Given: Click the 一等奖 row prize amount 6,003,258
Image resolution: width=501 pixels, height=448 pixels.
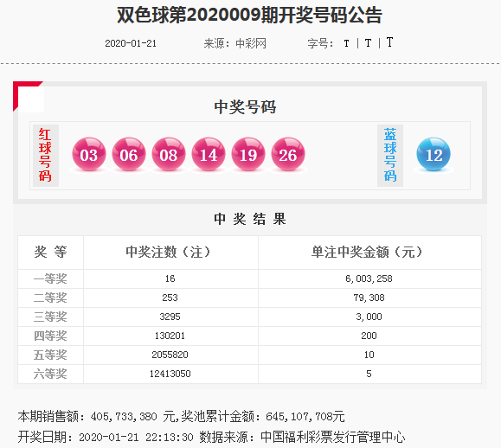Looking at the screenshot, I should [369, 278].
